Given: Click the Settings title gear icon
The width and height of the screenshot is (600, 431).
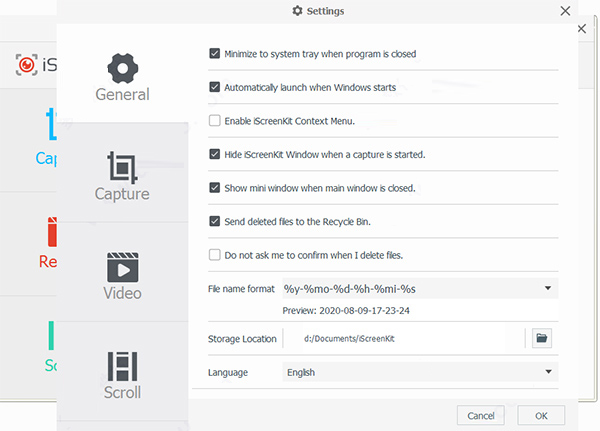Looking at the screenshot, I should (x=297, y=11).
